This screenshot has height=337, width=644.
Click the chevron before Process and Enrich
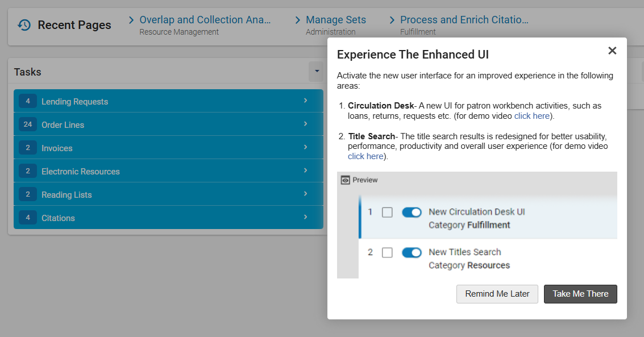[392, 20]
